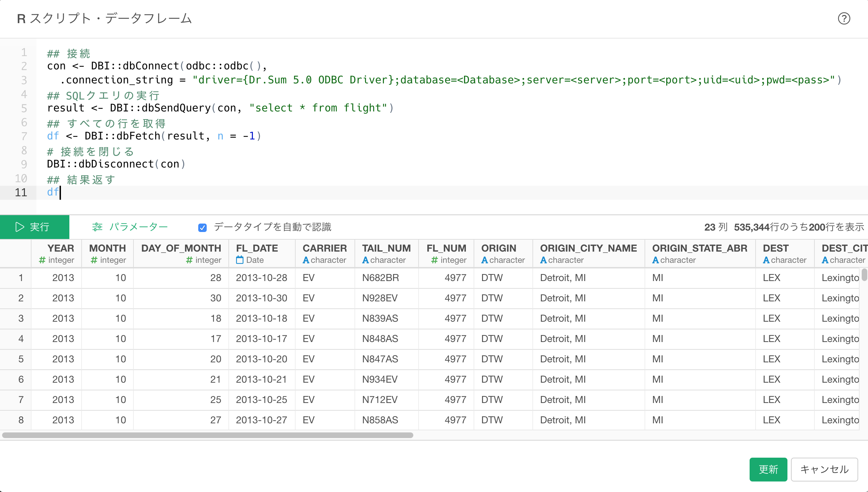Click date cell 2013-10-20
The width and height of the screenshot is (868, 492).
tap(262, 359)
